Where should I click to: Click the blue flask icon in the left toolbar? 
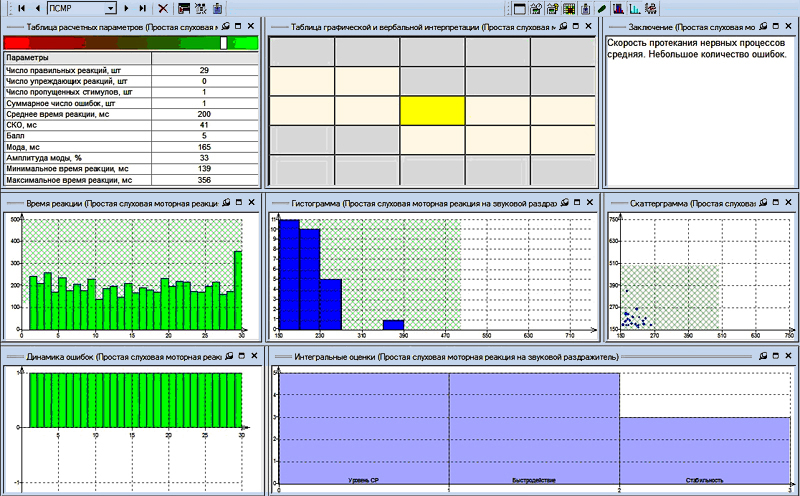click(217, 8)
